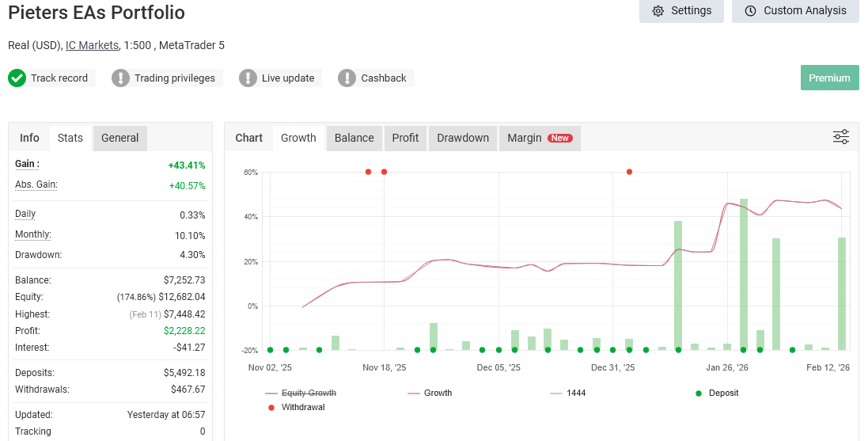Open chart filter options sliders icon

(x=841, y=137)
